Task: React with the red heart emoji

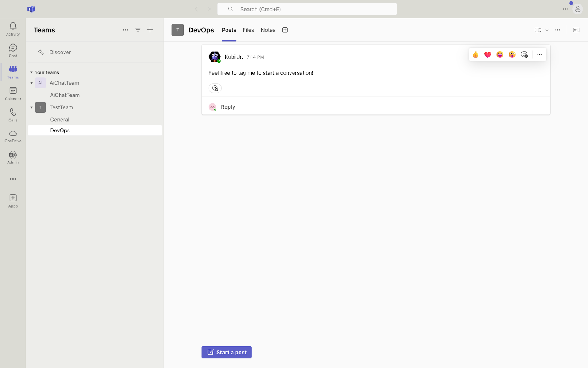Action: (x=488, y=54)
